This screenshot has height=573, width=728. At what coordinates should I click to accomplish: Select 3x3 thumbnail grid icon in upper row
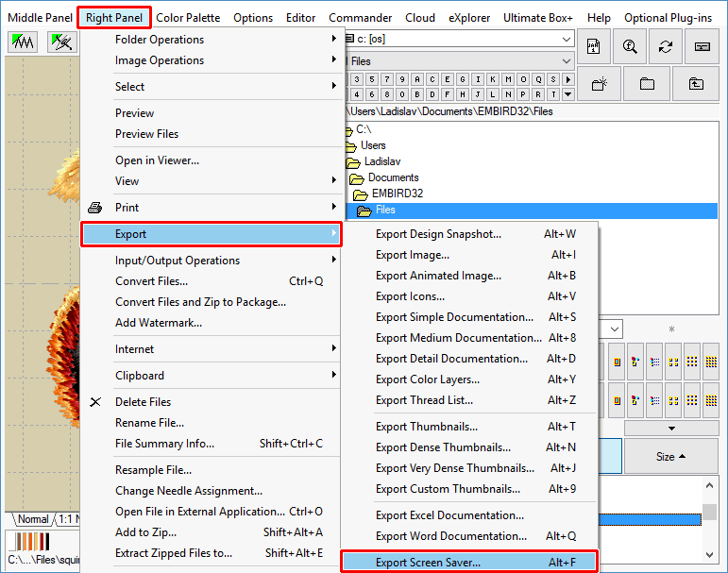coord(692,362)
